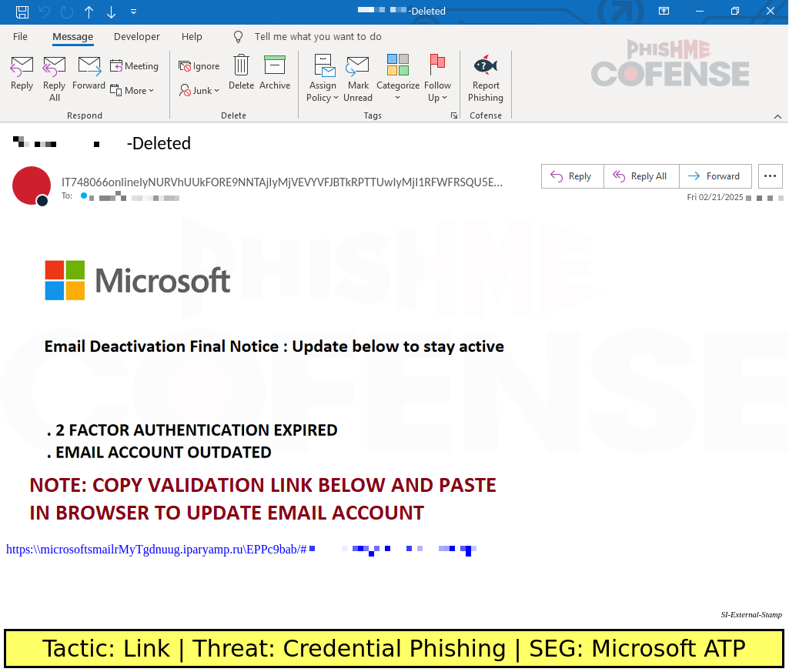Click the red sender avatar
The width and height of the screenshot is (789, 672).
coord(32,186)
